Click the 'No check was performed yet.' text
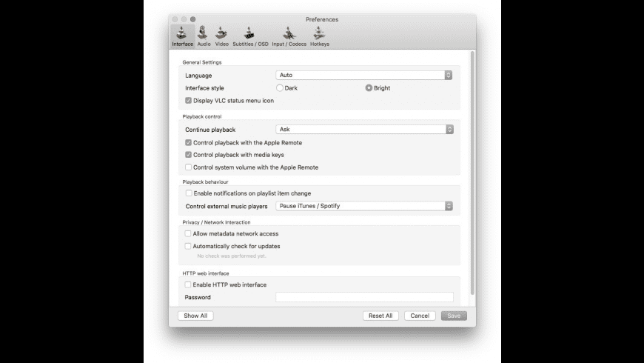Viewport: 644px width, 363px height. click(232, 256)
